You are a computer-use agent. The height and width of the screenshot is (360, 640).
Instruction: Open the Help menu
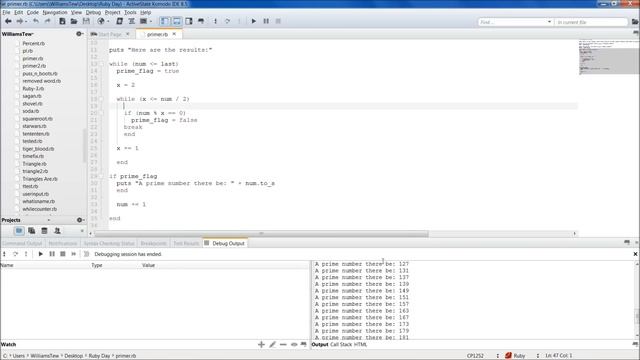click(145, 13)
